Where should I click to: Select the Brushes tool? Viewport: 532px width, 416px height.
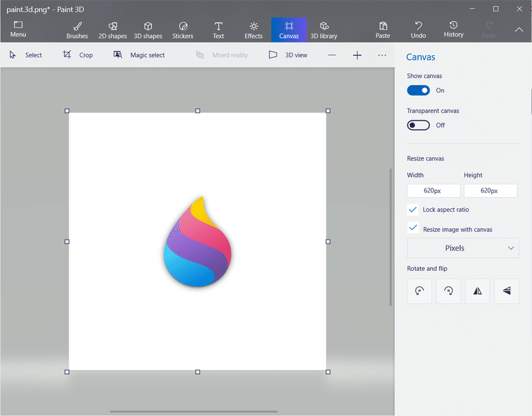(77, 30)
